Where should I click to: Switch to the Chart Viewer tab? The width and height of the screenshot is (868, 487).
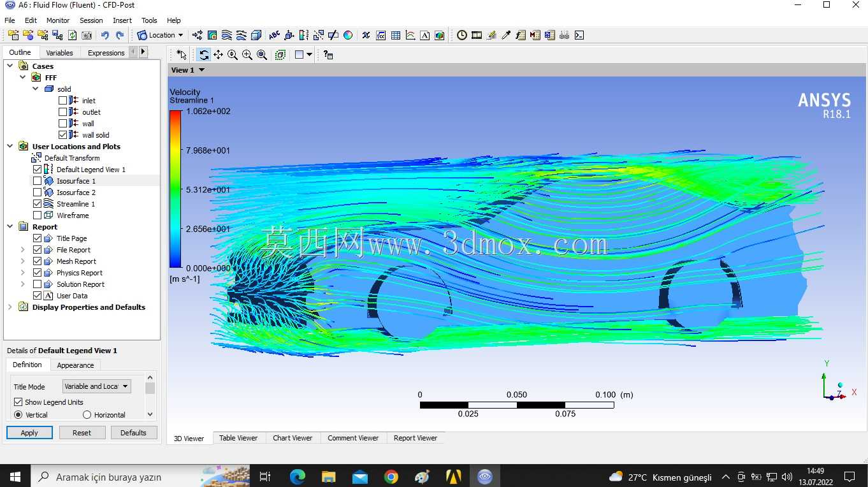pyautogui.click(x=293, y=438)
